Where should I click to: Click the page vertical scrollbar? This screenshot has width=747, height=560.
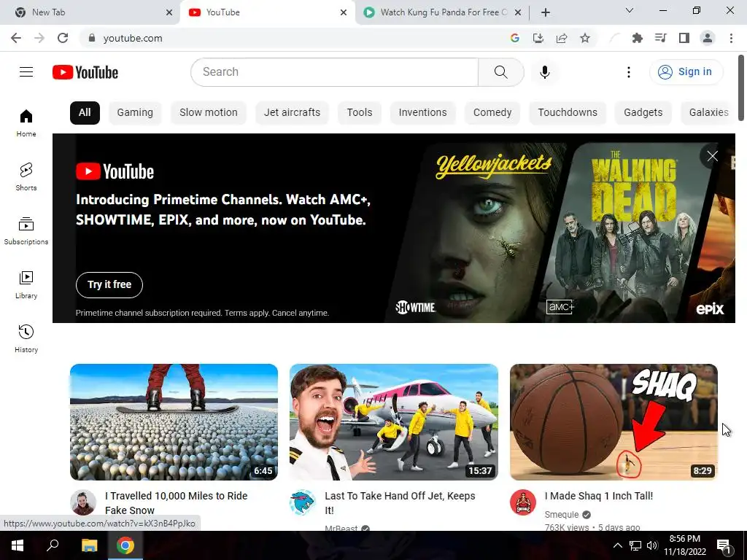pos(741,88)
